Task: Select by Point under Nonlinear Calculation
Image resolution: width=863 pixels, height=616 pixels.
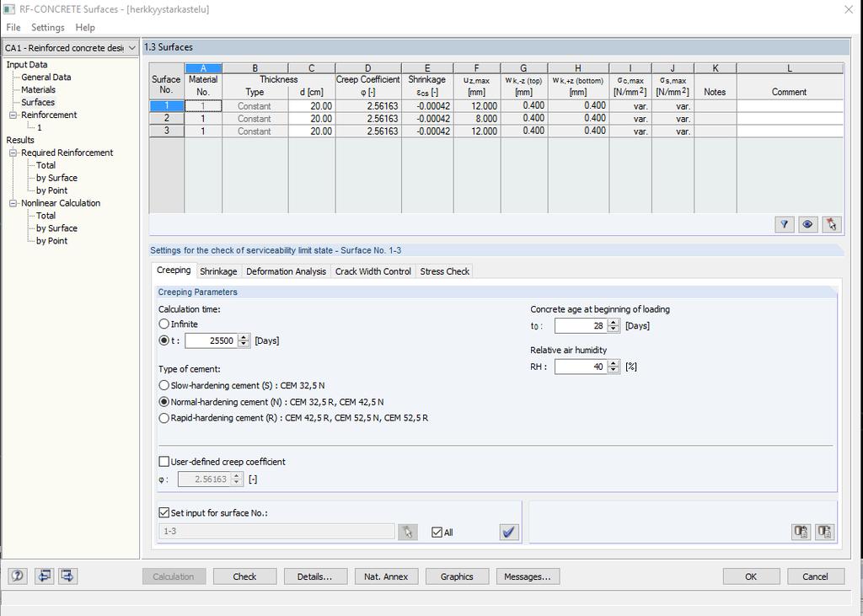Action: point(51,240)
